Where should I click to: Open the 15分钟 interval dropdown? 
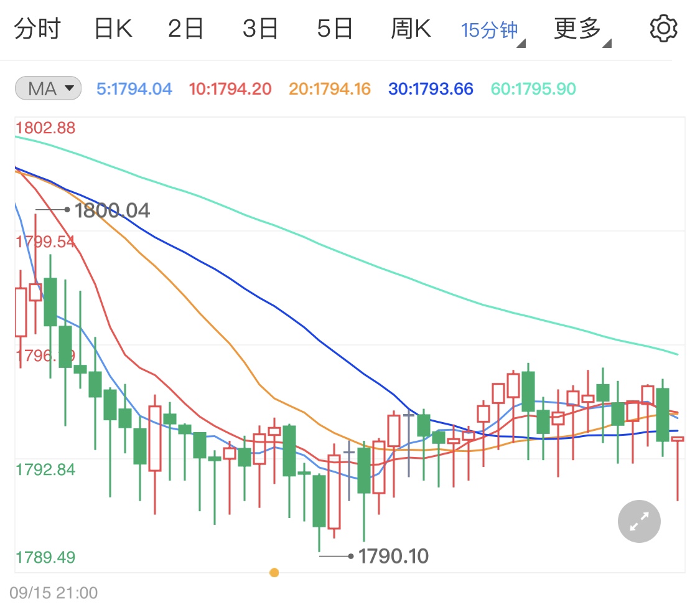[x=493, y=31]
